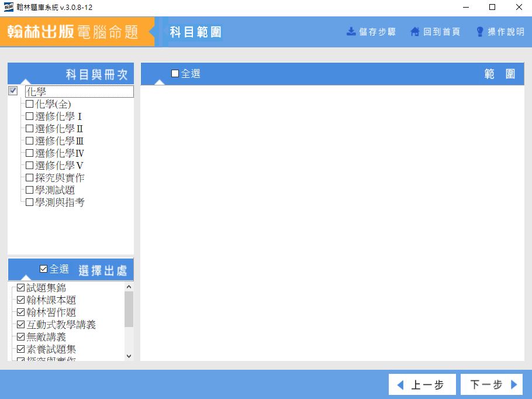532x399 pixels.
Task: Toggle 全選 checkbox in 範圍 panel
Action: point(175,73)
